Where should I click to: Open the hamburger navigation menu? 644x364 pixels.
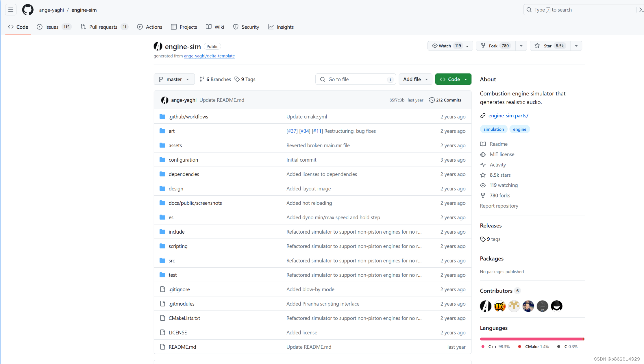click(x=11, y=10)
